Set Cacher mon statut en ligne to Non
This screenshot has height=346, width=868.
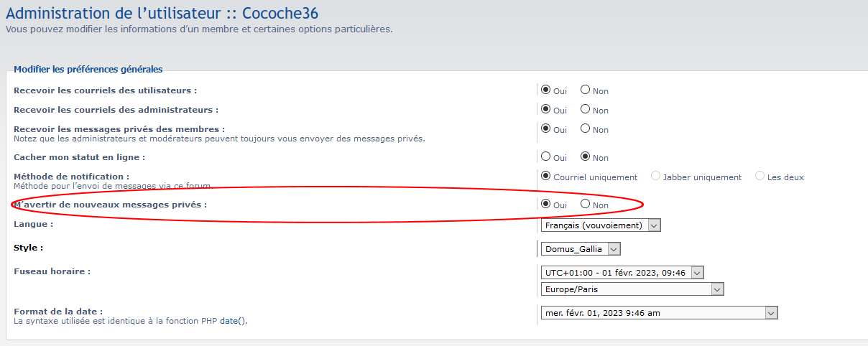pos(586,156)
